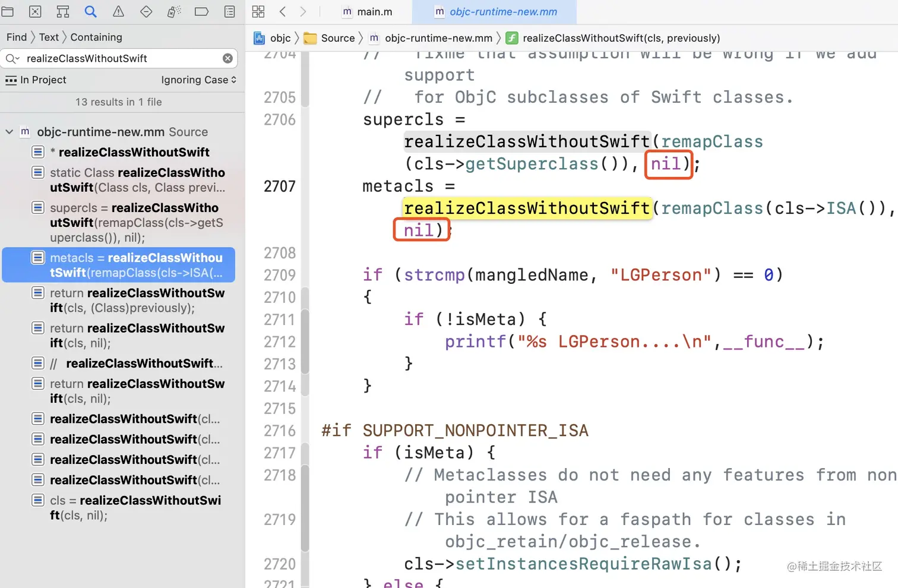Click getSuperclass() in the supercls assignment
The height and width of the screenshot is (588, 898).
point(542,163)
